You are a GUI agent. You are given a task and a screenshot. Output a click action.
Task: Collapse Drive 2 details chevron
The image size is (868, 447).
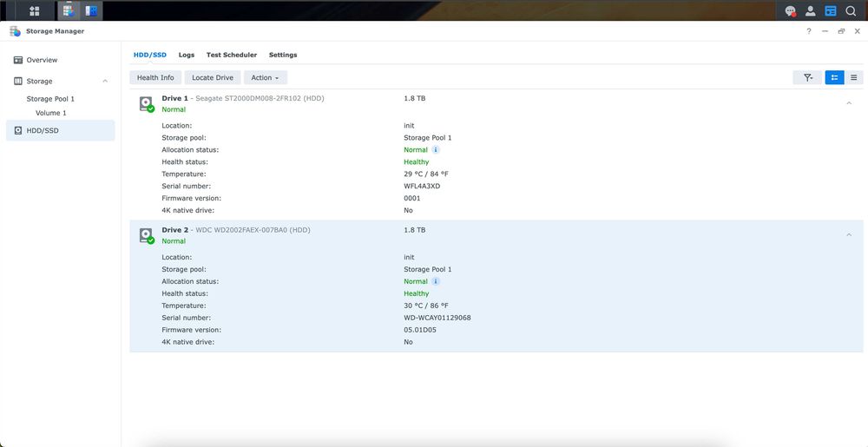(x=849, y=235)
